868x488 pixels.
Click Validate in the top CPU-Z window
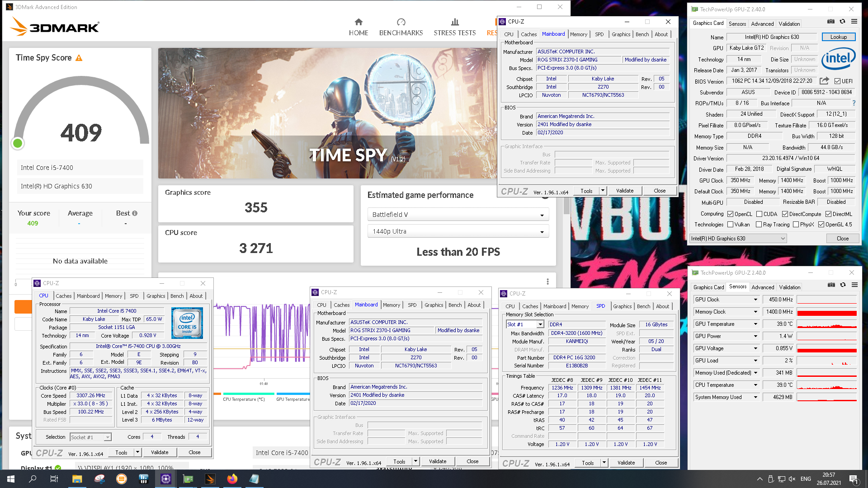[x=624, y=191]
